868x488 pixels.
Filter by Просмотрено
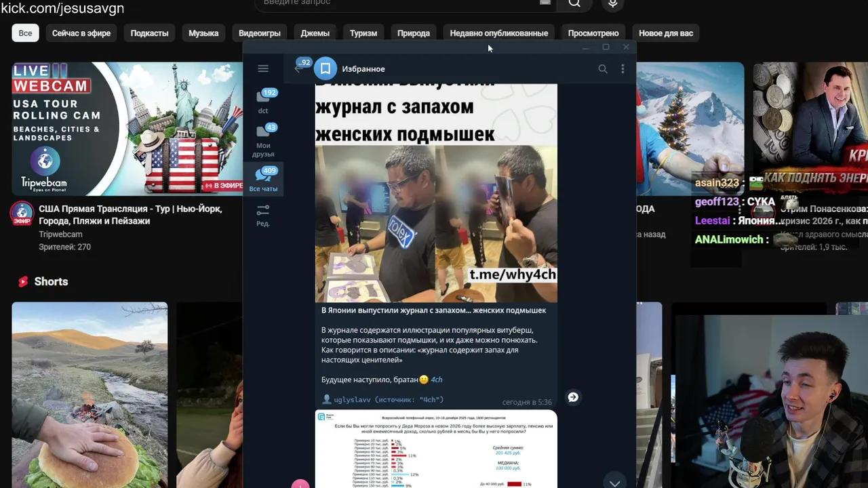(593, 33)
